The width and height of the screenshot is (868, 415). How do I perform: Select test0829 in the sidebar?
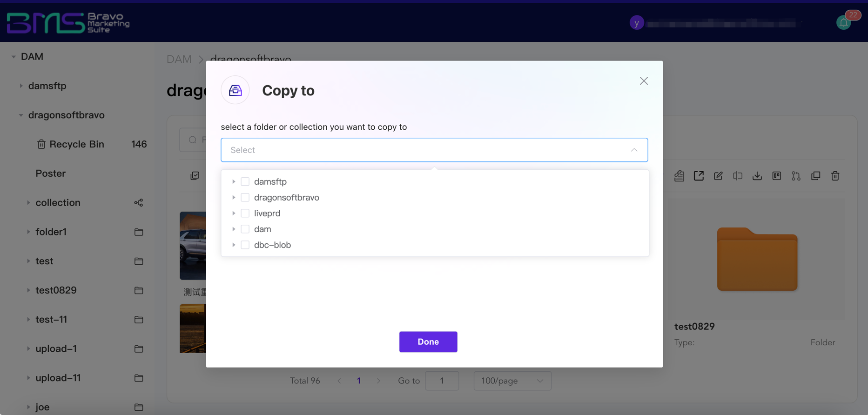56,290
